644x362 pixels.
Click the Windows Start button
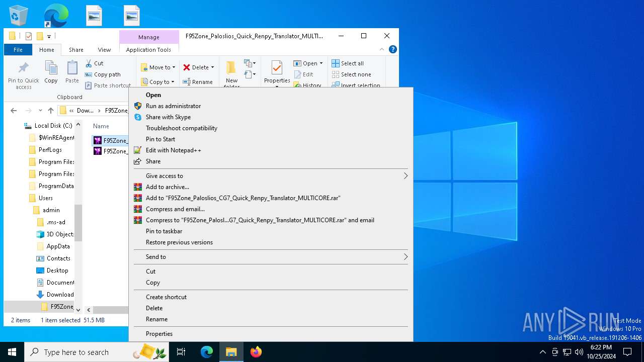pyautogui.click(x=12, y=352)
